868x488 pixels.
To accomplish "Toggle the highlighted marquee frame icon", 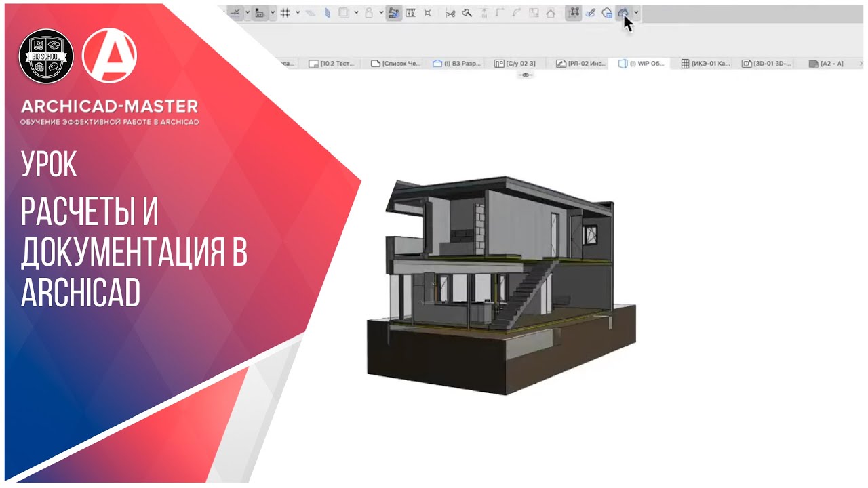I will (x=574, y=13).
